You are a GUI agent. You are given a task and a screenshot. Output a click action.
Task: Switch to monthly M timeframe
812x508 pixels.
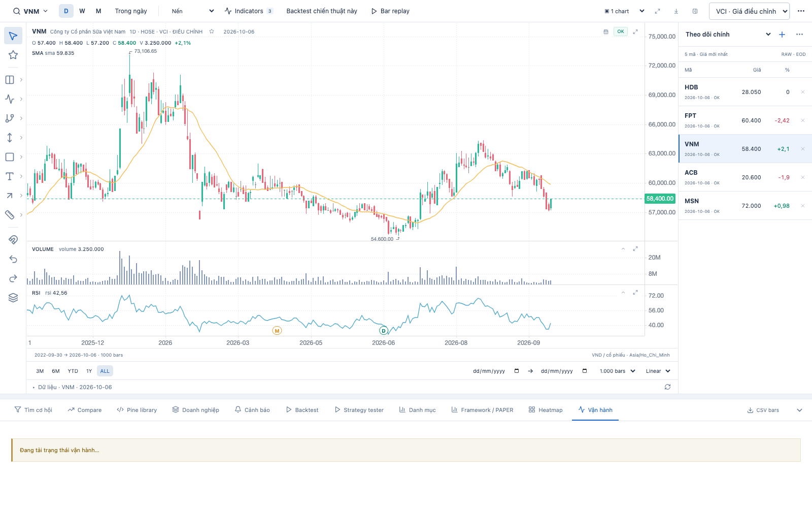98,11
